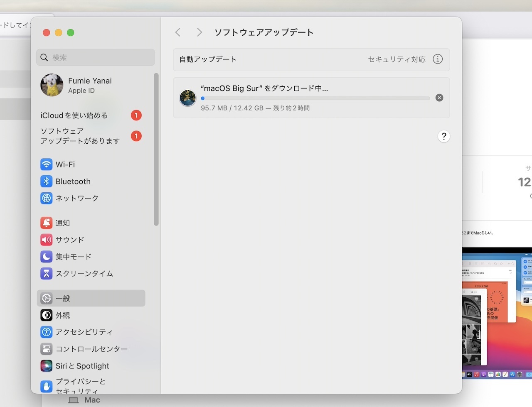The image size is (532, 407).
Task: Open 通知 notifications settings
Action: click(62, 223)
